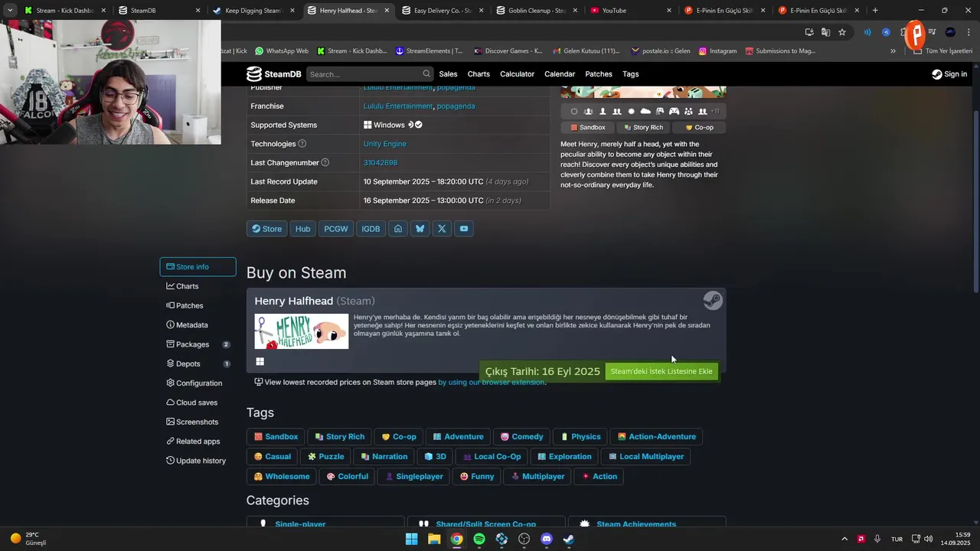The height and width of the screenshot is (551, 980).
Task: Click the Hub button
Action: point(303,229)
